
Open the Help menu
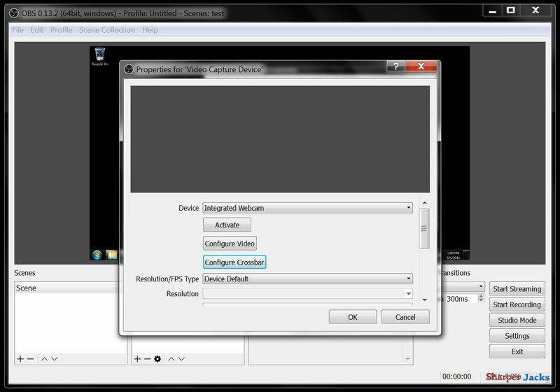pyautogui.click(x=150, y=30)
